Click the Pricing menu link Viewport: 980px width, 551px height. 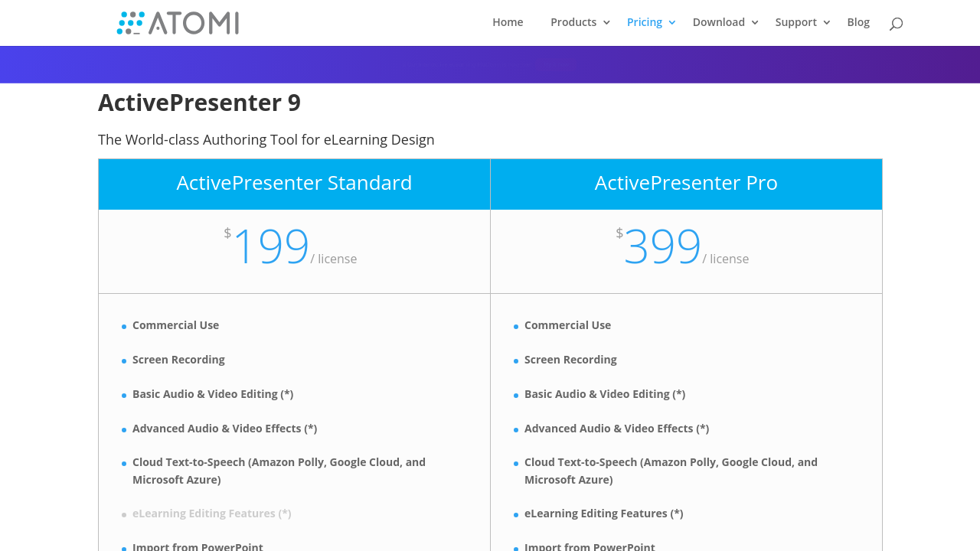(645, 22)
